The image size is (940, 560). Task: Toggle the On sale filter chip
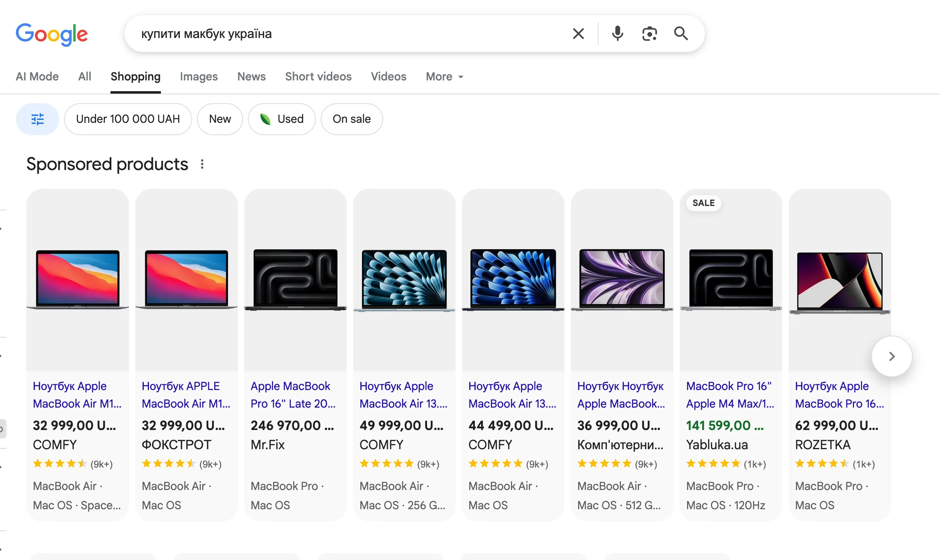pyautogui.click(x=351, y=119)
